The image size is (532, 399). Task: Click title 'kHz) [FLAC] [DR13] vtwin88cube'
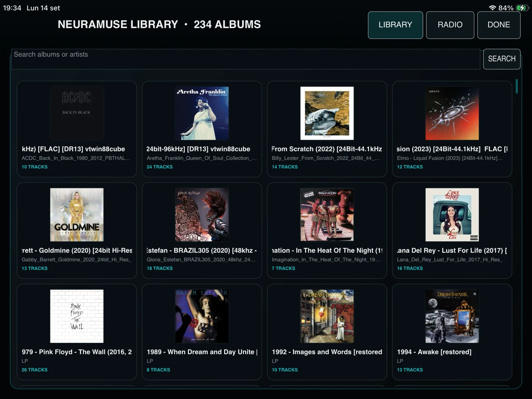(73, 149)
